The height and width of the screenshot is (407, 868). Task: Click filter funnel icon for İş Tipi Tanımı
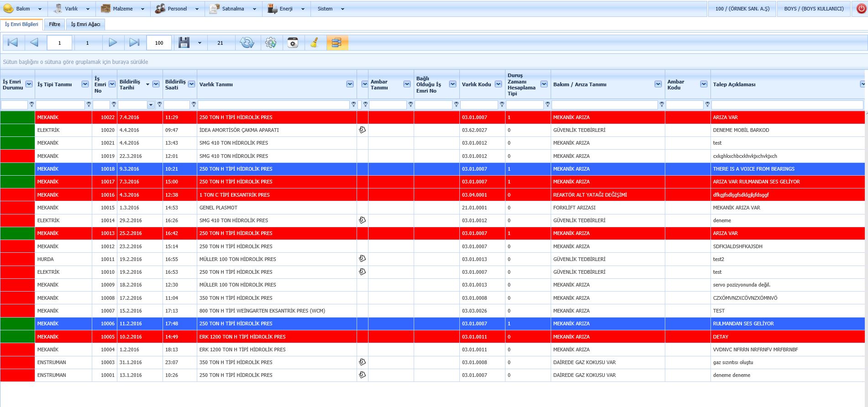click(89, 104)
